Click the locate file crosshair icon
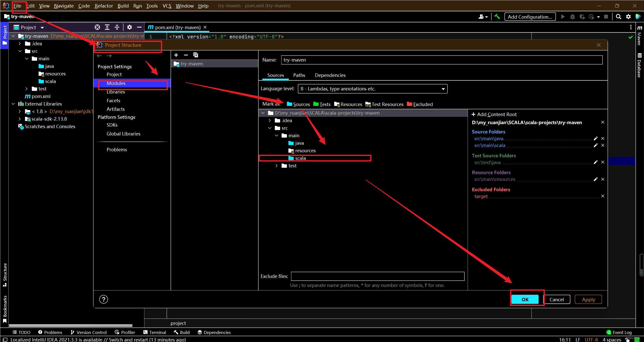The image size is (644, 342). [97, 27]
